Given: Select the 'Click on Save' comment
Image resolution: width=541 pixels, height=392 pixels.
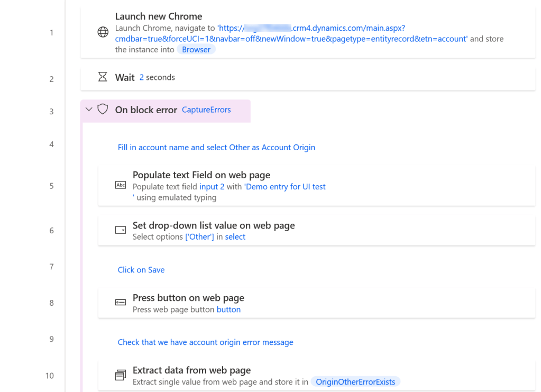Looking at the screenshot, I should coord(141,270).
